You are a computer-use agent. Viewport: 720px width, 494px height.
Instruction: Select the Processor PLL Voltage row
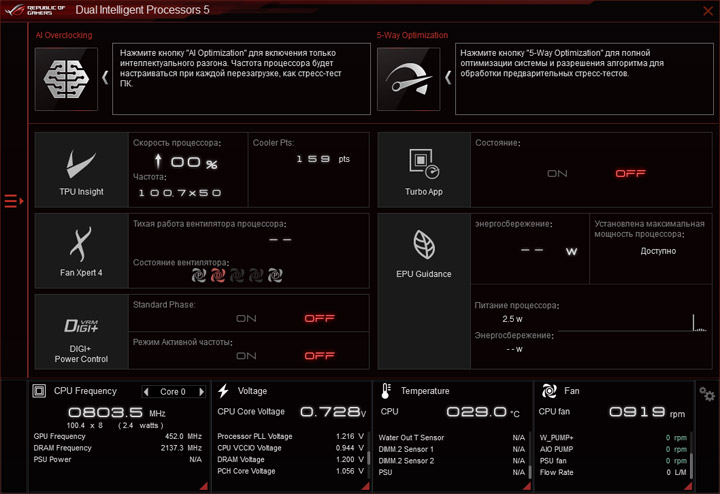(x=291, y=436)
